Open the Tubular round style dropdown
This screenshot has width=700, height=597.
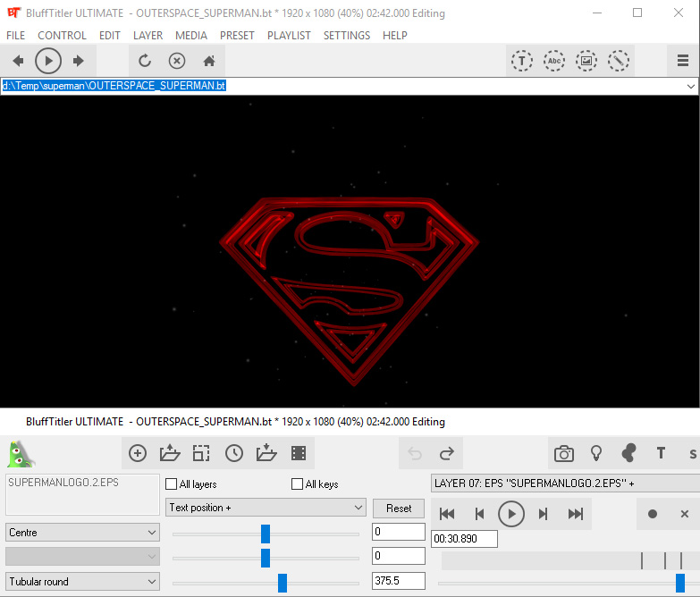coord(82,582)
